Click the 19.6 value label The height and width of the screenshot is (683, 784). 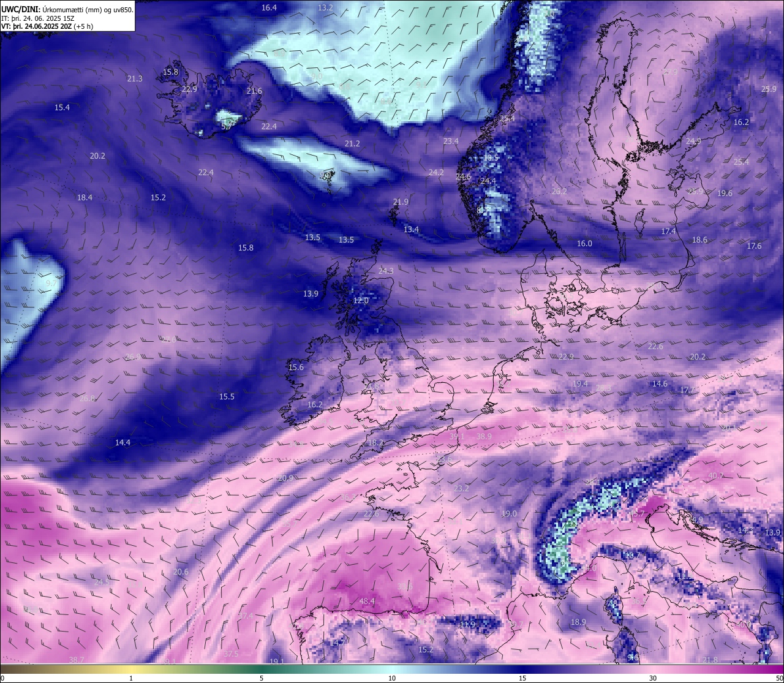coord(725,193)
